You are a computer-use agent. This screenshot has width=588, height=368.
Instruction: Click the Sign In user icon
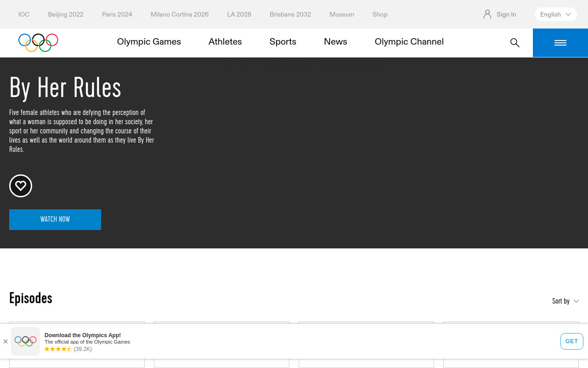point(487,14)
